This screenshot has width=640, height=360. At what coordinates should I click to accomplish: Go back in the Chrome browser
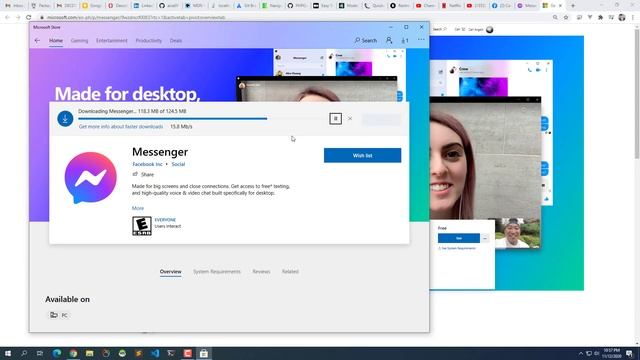[7, 17]
